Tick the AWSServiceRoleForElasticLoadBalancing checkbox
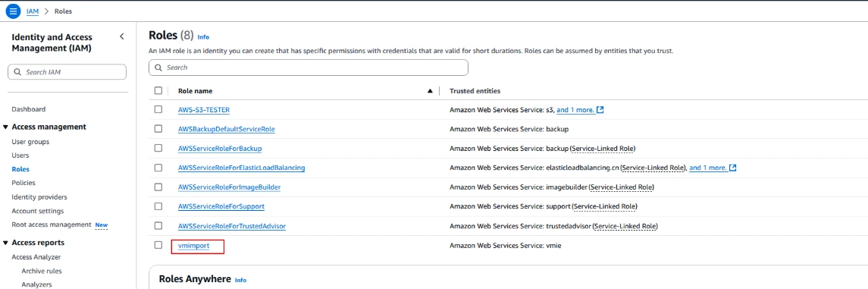Image resolution: width=868 pixels, height=289 pixels. [158, 168]
